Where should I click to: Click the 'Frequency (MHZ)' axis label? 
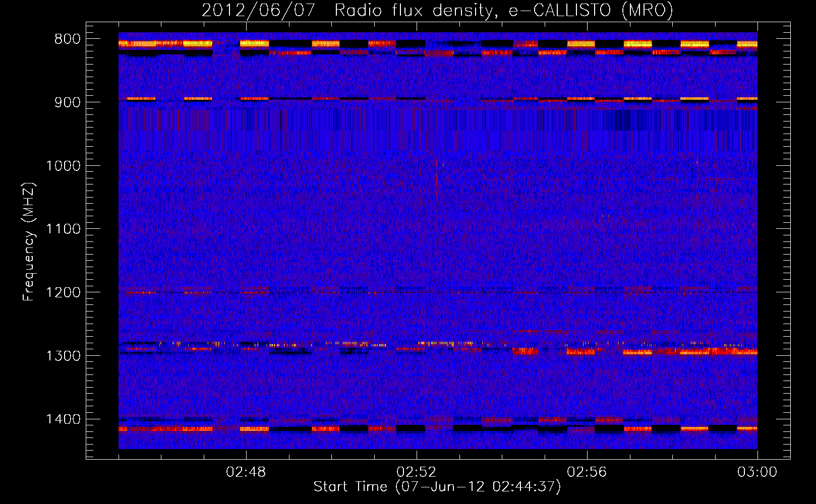pos(29,242)
